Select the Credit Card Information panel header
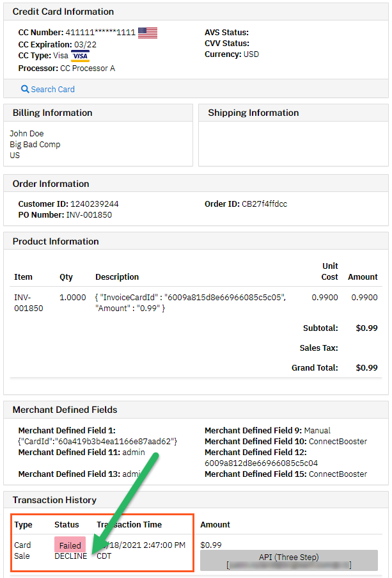 [x=63, y=12]
